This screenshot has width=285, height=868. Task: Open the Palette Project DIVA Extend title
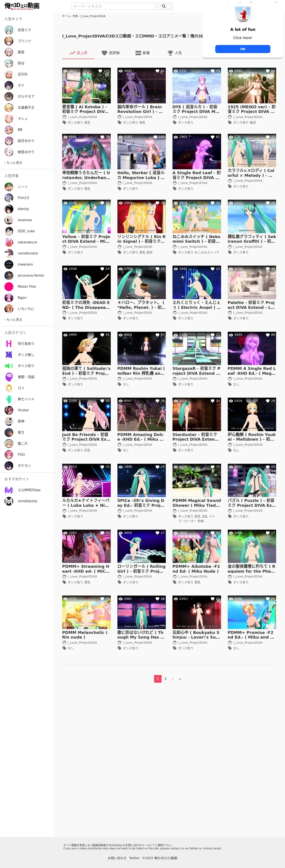point(252,305)
